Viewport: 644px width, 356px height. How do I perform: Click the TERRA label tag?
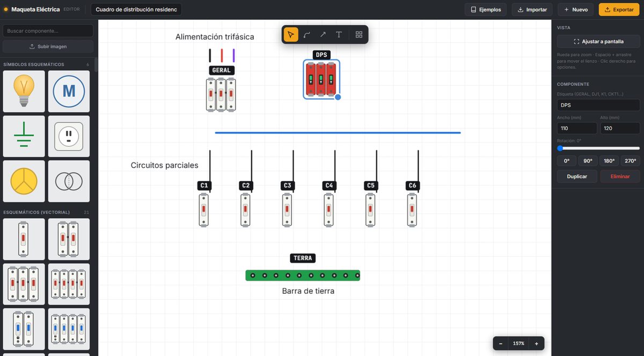tap(303, 258)
